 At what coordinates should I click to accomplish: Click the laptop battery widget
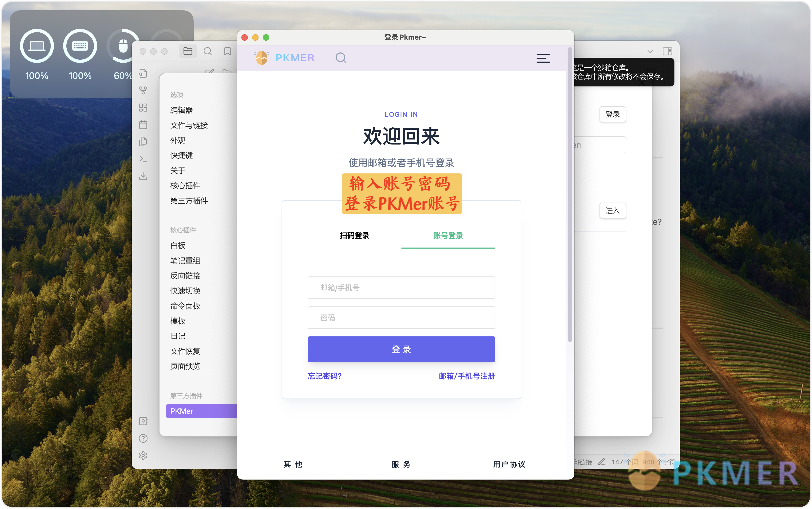click(x=37, y=46)
